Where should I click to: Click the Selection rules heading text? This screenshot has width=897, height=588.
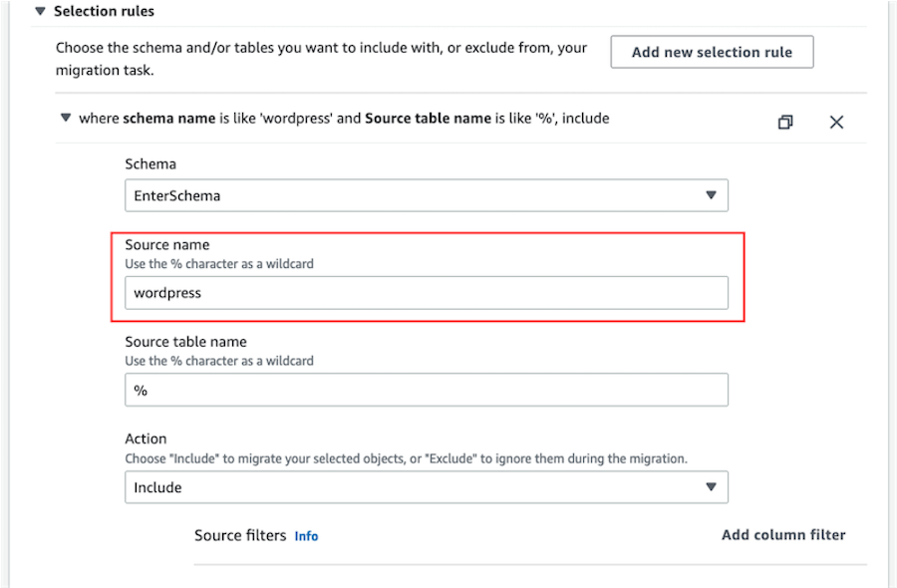click(x=104, y=12)
